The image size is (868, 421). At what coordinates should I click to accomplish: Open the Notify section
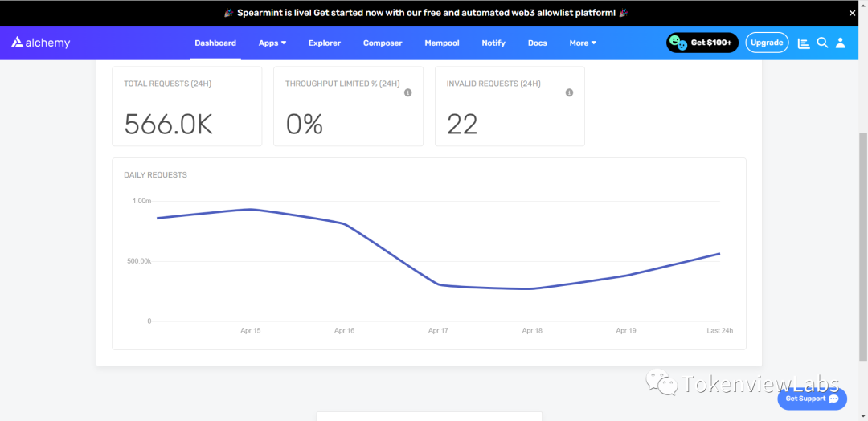[x=493, y=43]
